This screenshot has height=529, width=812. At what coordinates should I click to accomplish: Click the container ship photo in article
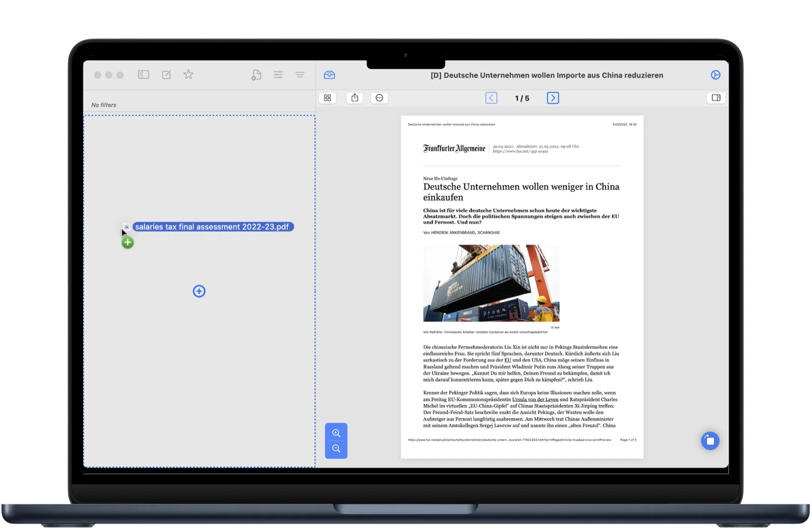[x=491, y=283]
